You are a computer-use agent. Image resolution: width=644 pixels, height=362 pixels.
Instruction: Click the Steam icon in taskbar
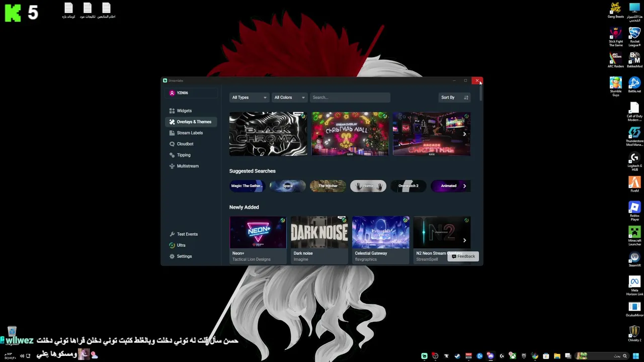pos(457,356)
